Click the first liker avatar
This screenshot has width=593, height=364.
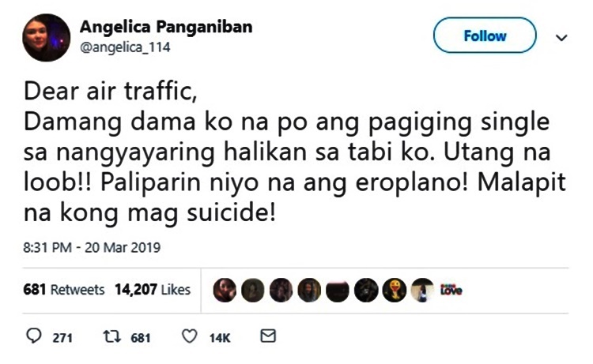225,290
